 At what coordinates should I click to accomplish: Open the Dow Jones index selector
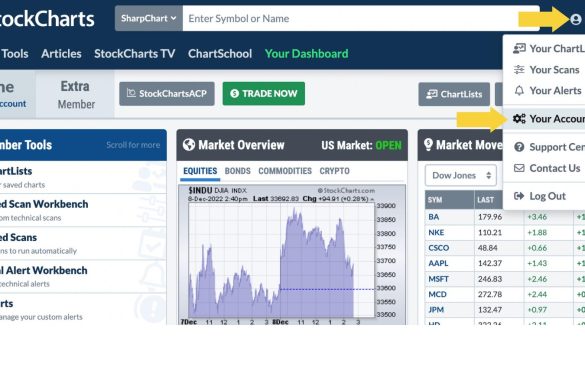point(461,175)
